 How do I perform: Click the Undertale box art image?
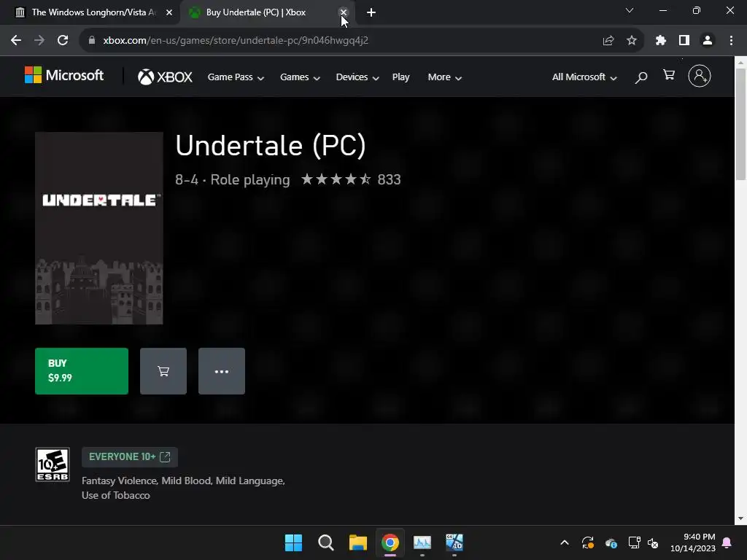99,228
